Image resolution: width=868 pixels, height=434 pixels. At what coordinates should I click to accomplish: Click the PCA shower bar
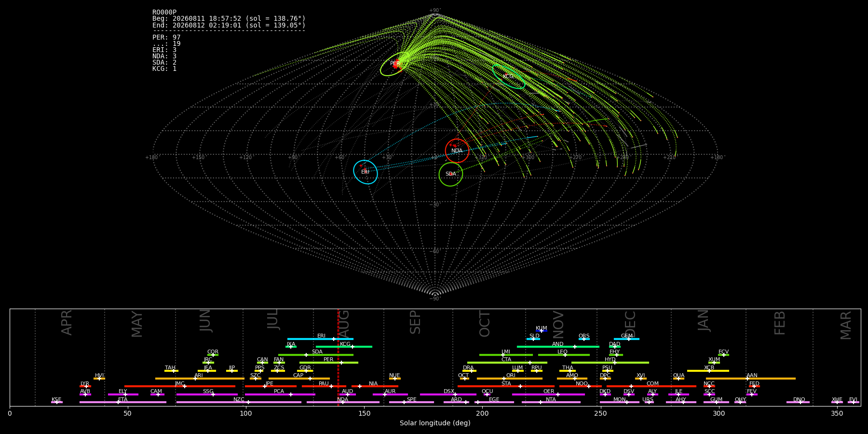click(x=280, y=394)
